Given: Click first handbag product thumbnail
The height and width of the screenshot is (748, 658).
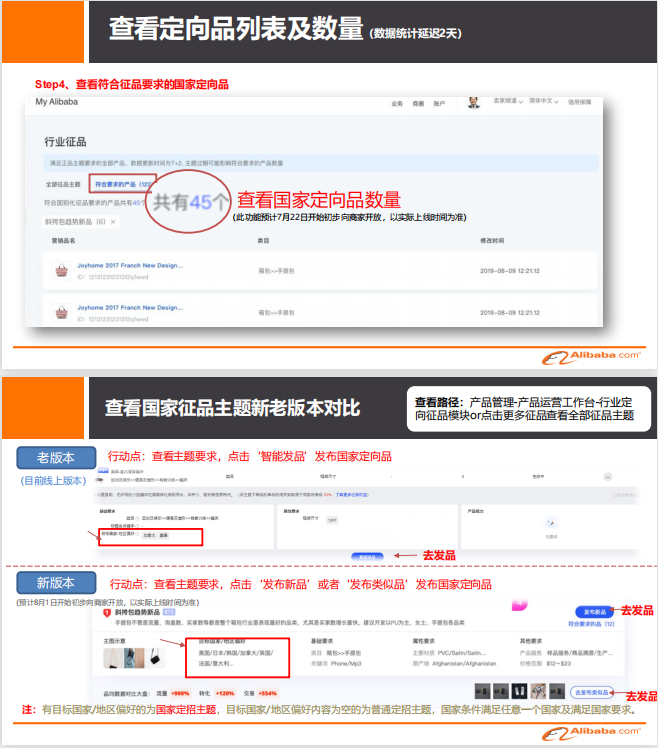Looking at the screenshot, I should coord(59,269).
